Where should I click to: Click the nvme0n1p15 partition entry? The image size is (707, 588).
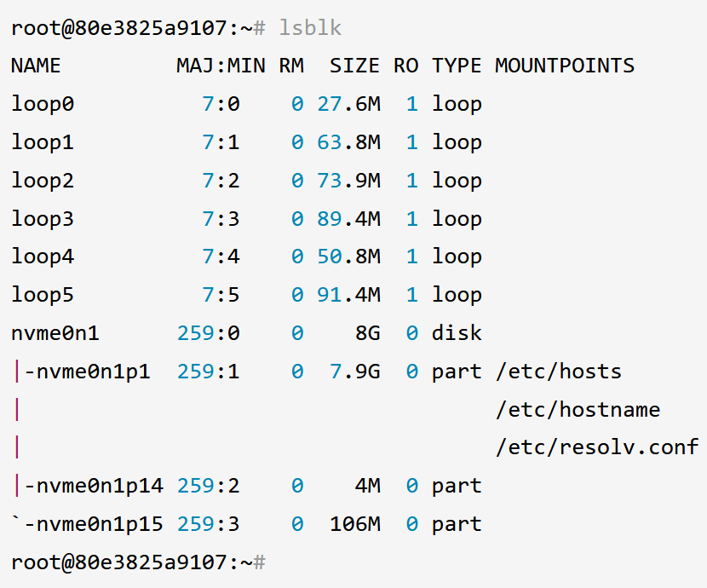coord(94,524)
